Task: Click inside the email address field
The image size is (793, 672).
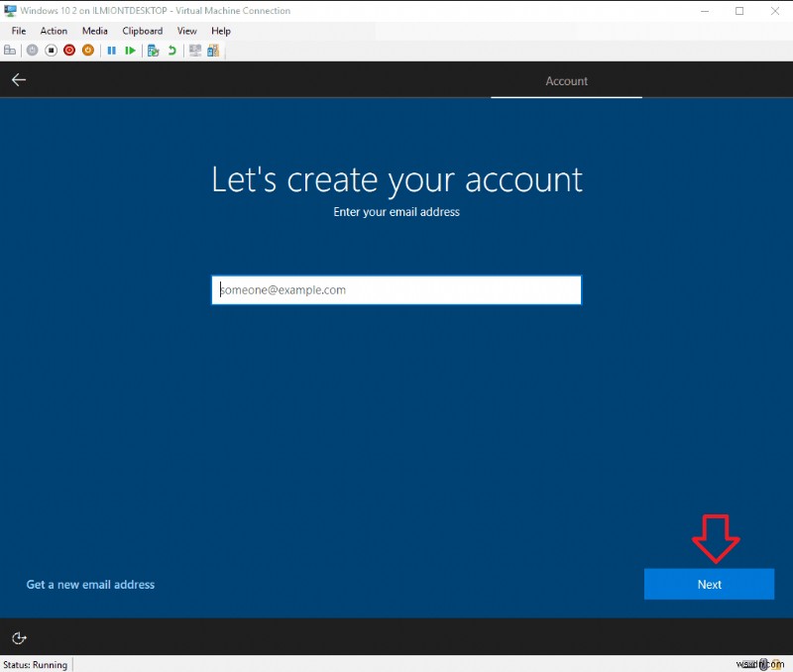Action: tap(396, 289)
